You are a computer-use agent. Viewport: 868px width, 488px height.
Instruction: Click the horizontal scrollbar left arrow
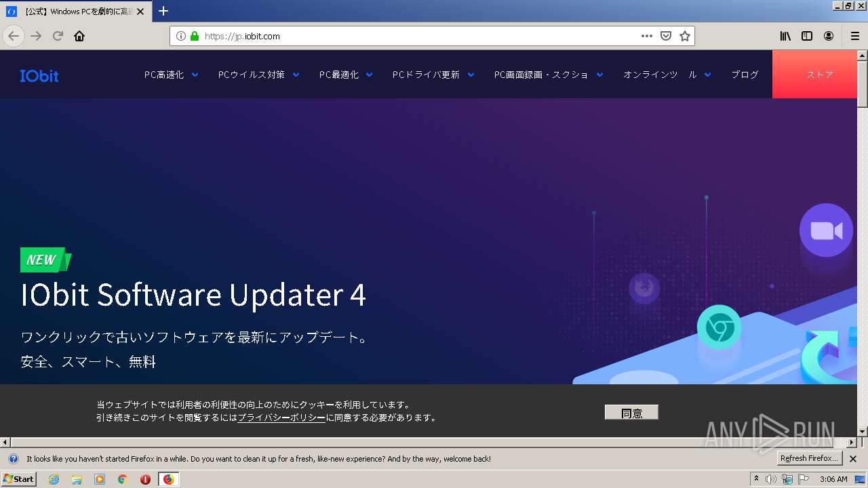pos(5,442)
